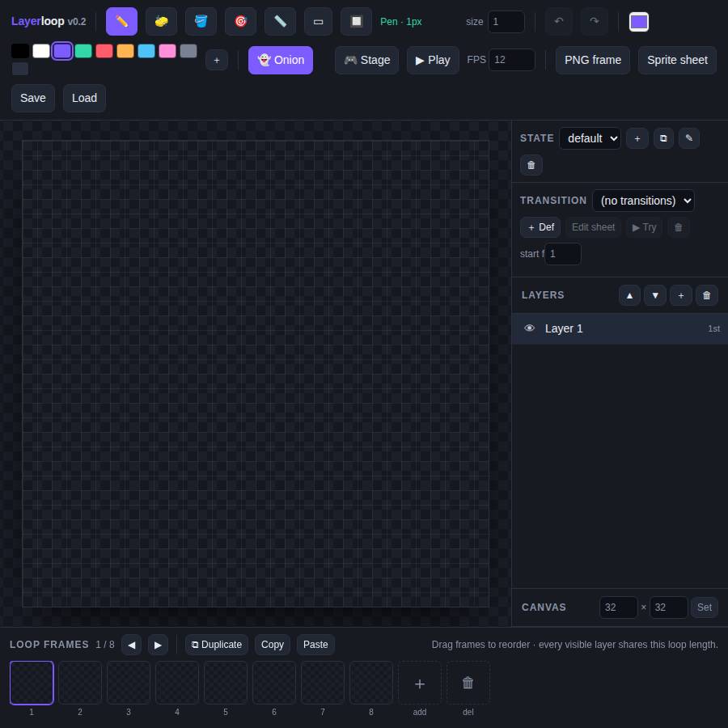Focus the canvas width input
The height and width of the screenshot is (728, 728).
pyautogui.click(x=619, y=607)
